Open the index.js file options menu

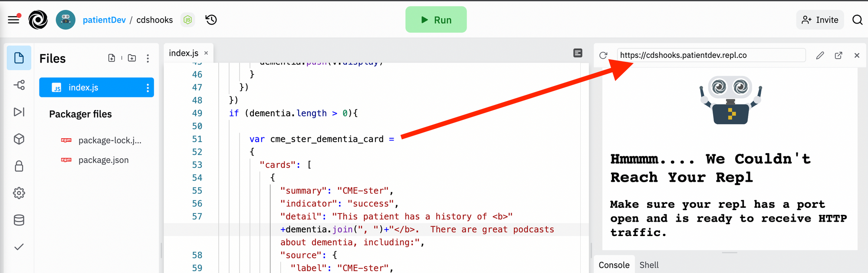148,88
